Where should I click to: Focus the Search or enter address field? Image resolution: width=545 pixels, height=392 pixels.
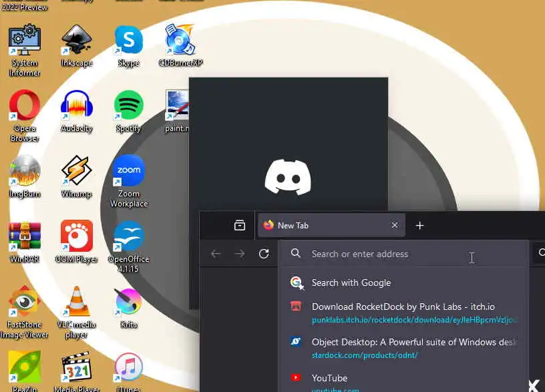pyautogui.click(x=403, y=254)
